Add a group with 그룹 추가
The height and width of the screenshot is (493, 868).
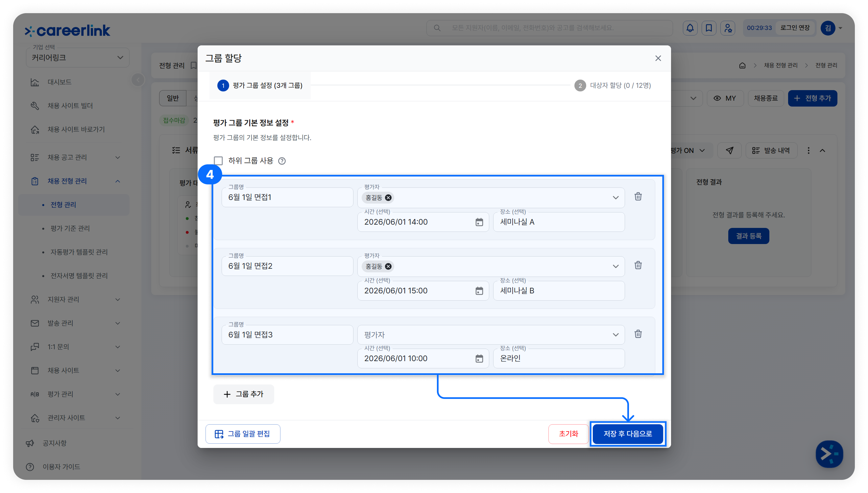243,394
